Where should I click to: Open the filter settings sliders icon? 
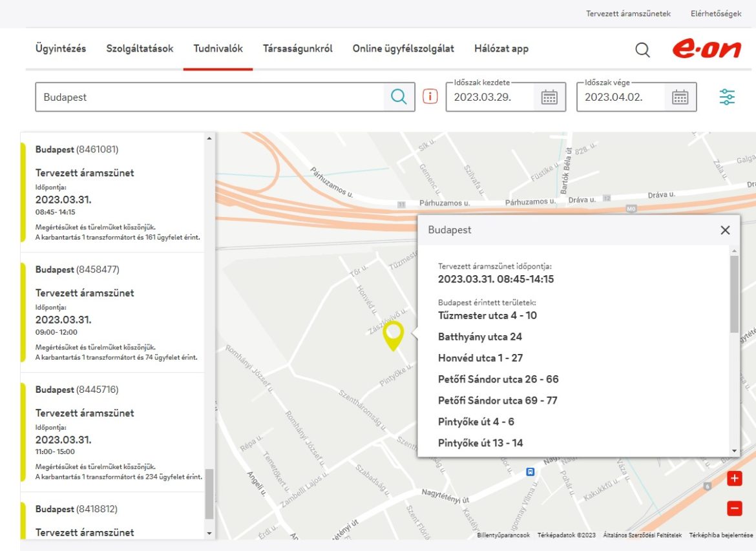point(727,97)
